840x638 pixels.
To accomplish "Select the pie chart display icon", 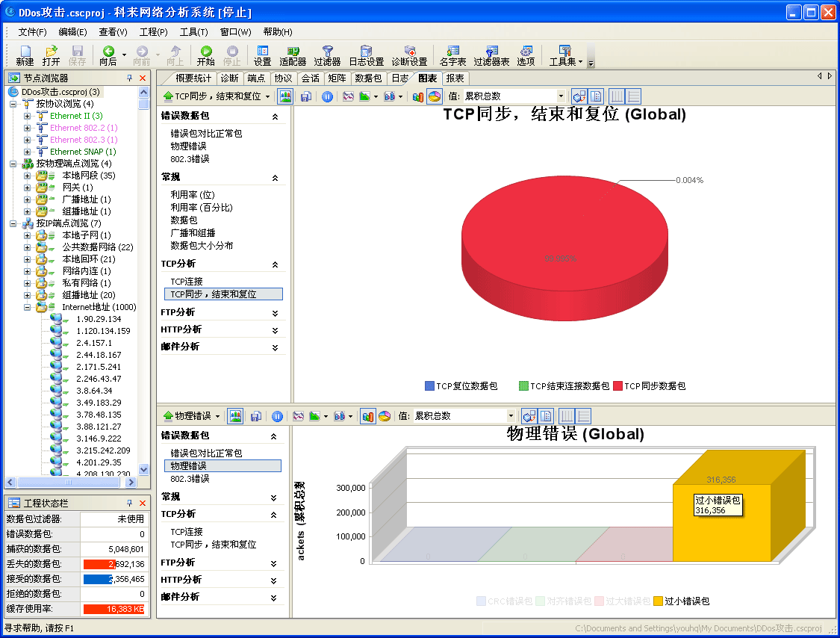I will (434, 96).
